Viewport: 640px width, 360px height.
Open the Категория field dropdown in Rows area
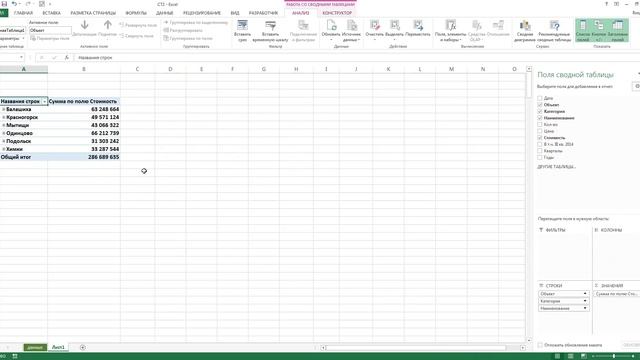point(585,301)
